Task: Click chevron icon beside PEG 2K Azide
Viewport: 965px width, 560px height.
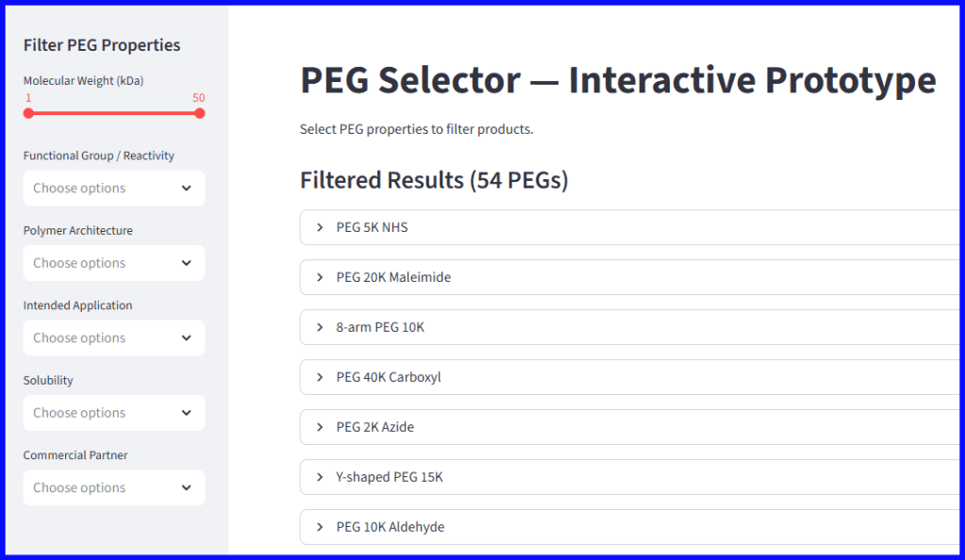Action: tap(319, 426)
